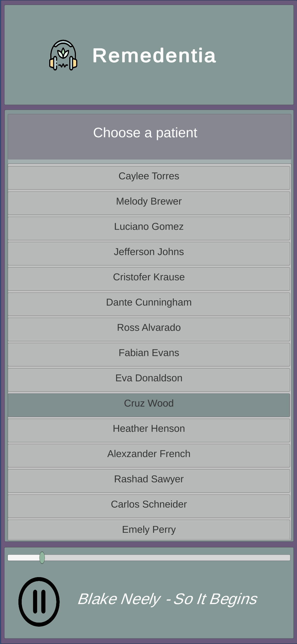
Task: Select Dante Cunningham
Action: 149,304
